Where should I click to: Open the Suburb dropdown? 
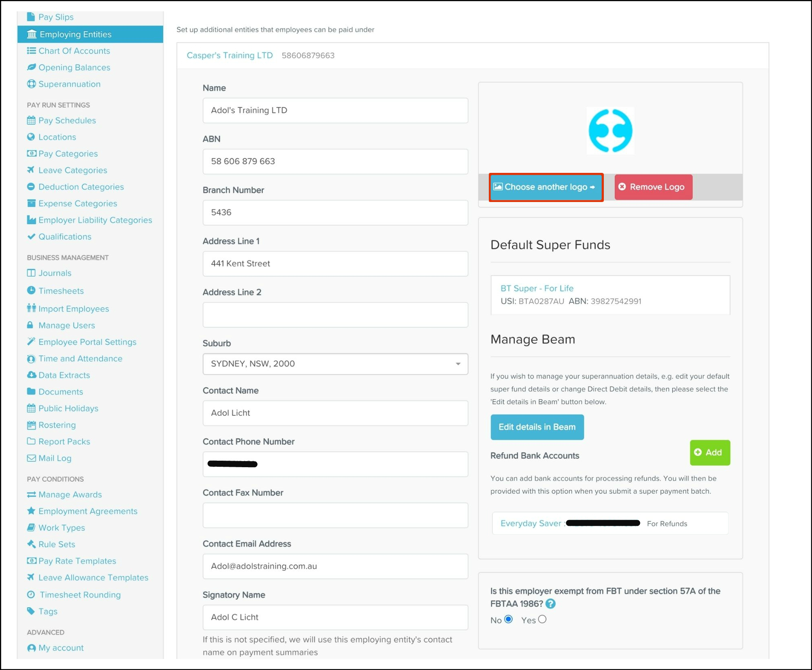click(335, 364)
